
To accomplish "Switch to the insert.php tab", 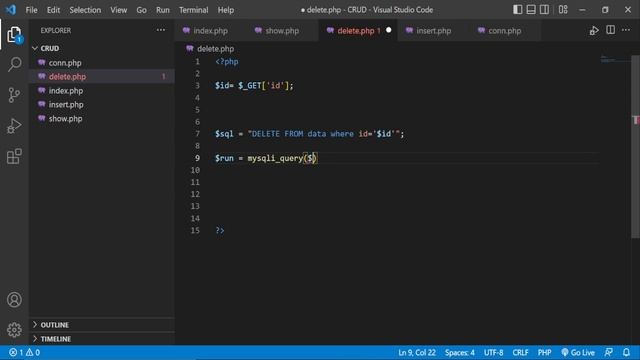I will click(433, 31).
